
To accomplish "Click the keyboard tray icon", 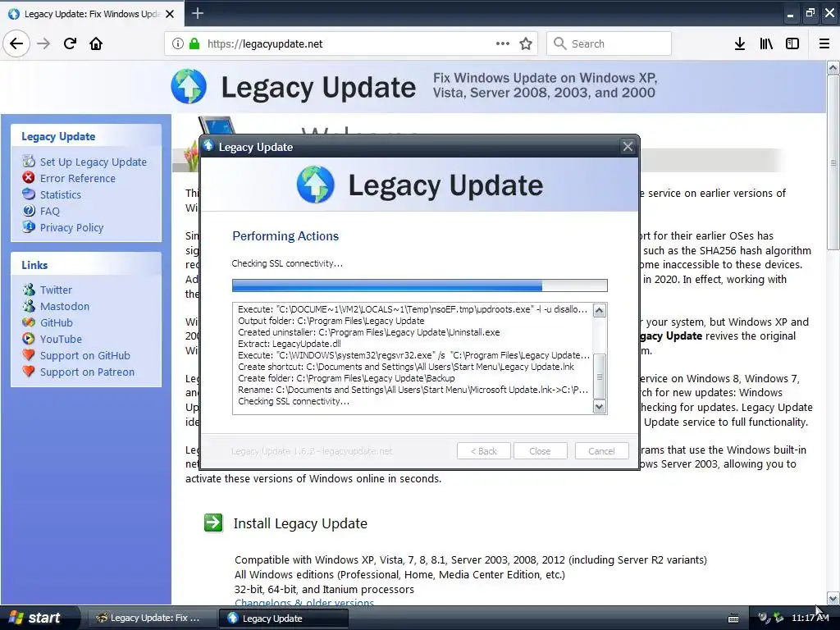I will (x=733, y=619).
